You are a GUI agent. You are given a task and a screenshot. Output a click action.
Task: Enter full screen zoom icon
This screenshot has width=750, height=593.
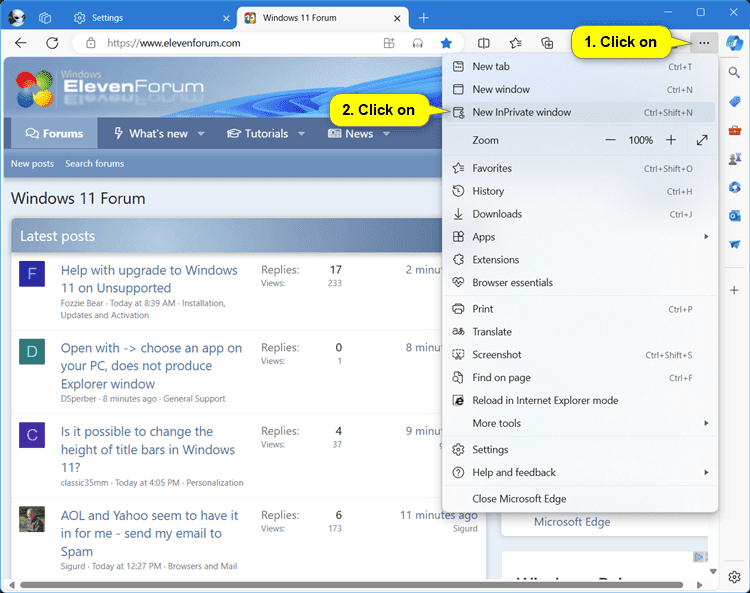(x=702, y=140)
